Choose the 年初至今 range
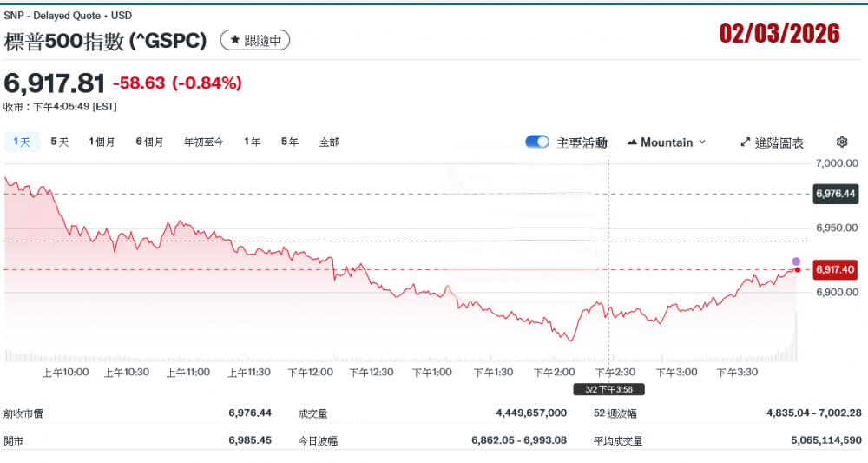The image size is (868, 463). [x=203, y=142]
